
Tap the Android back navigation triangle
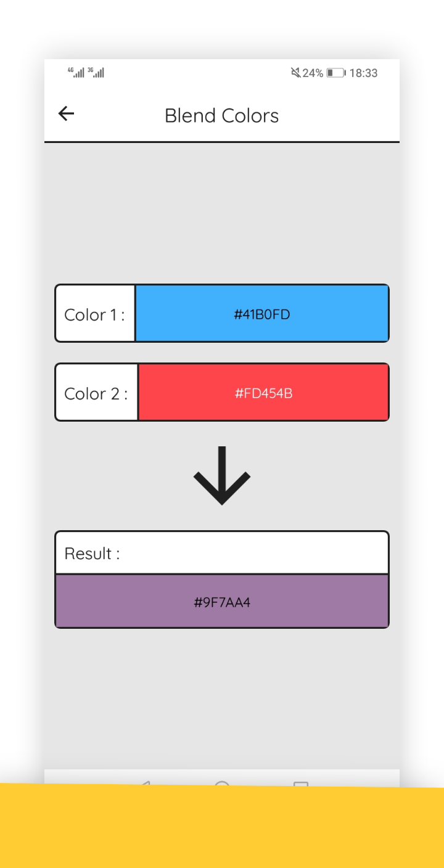click(144, 784)
